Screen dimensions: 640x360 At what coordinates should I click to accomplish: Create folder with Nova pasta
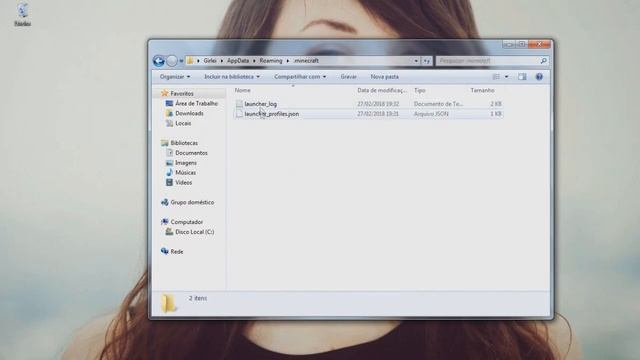point(384,77)
